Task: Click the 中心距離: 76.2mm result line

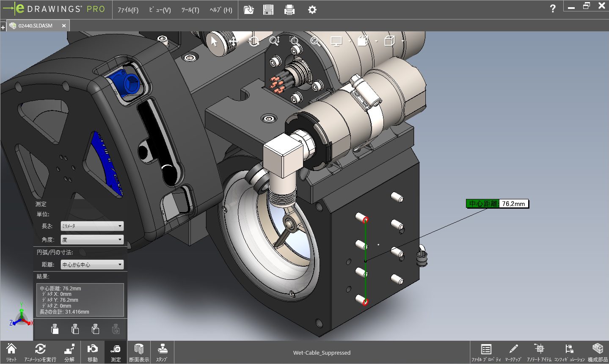Action: (60, 289)
